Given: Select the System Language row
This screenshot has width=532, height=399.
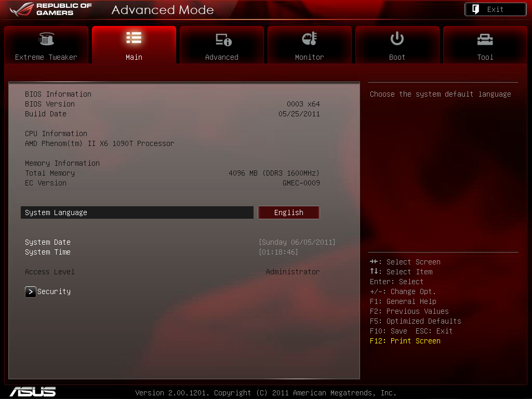Looking at the screenshot, I should pos(137,212).
